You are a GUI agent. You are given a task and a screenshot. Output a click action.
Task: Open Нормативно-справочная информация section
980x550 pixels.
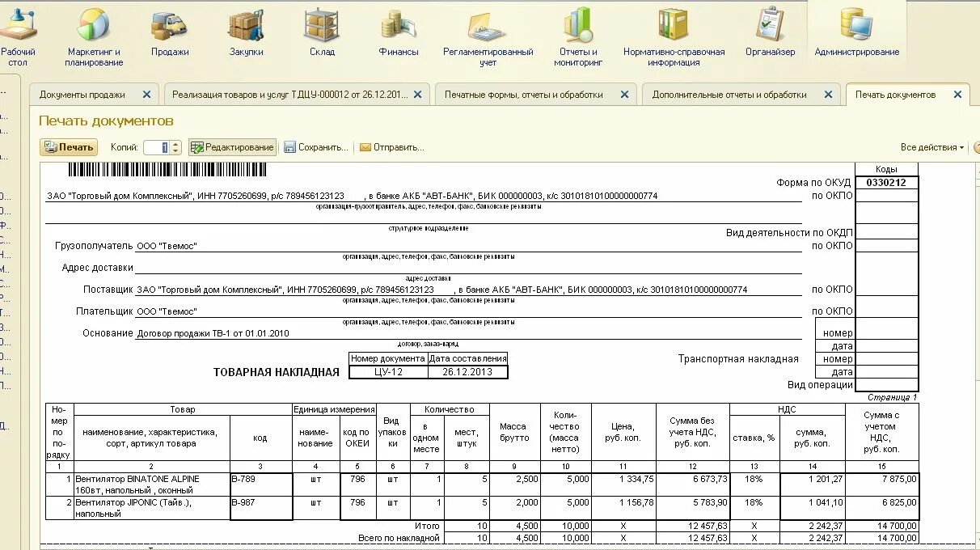click(x=674, y=37)
